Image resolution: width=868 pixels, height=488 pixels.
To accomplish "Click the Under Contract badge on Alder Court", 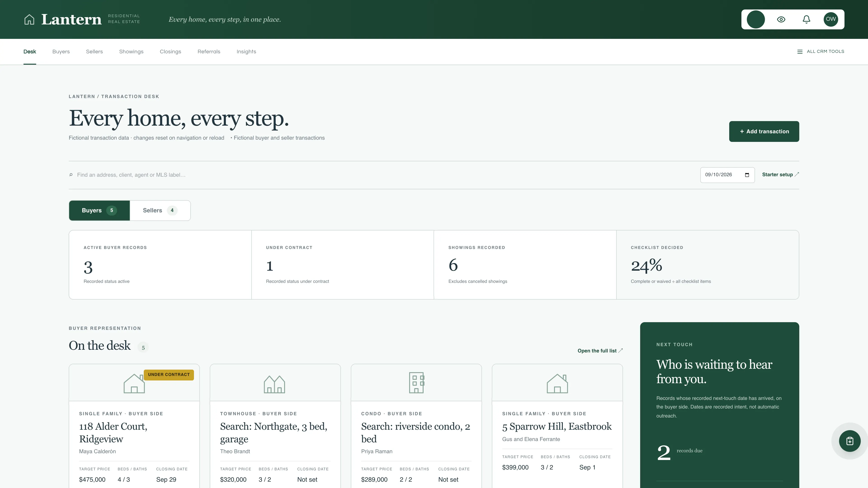I will 169,375.
